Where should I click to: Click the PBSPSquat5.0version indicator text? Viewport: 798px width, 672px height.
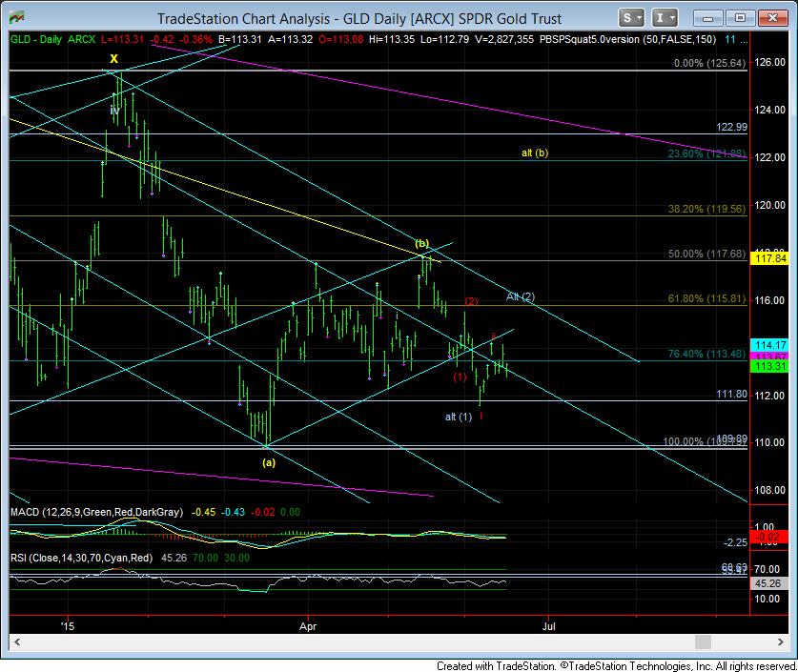tap(627, 39)
